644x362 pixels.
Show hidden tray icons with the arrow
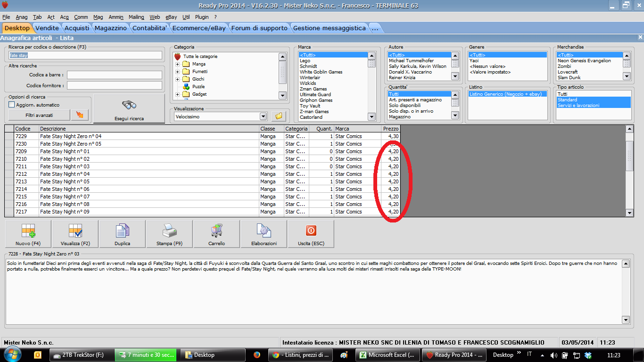click(x=542, y=355)
